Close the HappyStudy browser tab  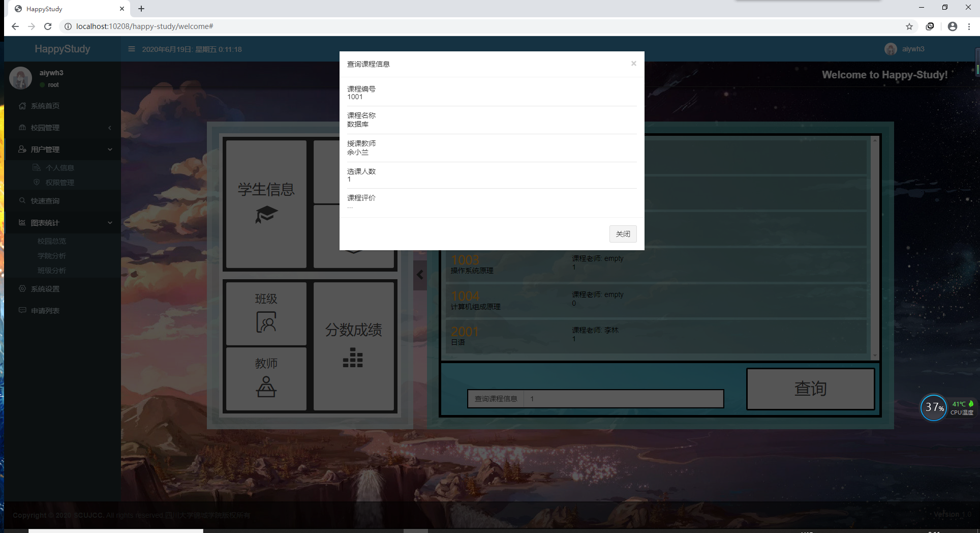(122, 9)
